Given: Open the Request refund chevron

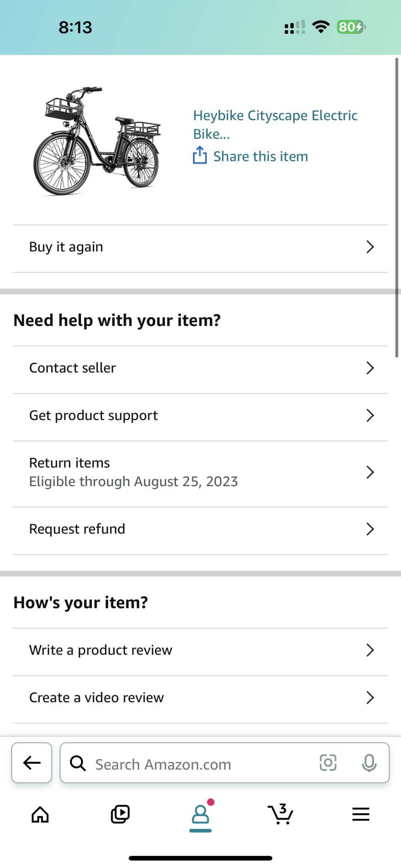Looking at the screenshot, I should tap(370, 529).
